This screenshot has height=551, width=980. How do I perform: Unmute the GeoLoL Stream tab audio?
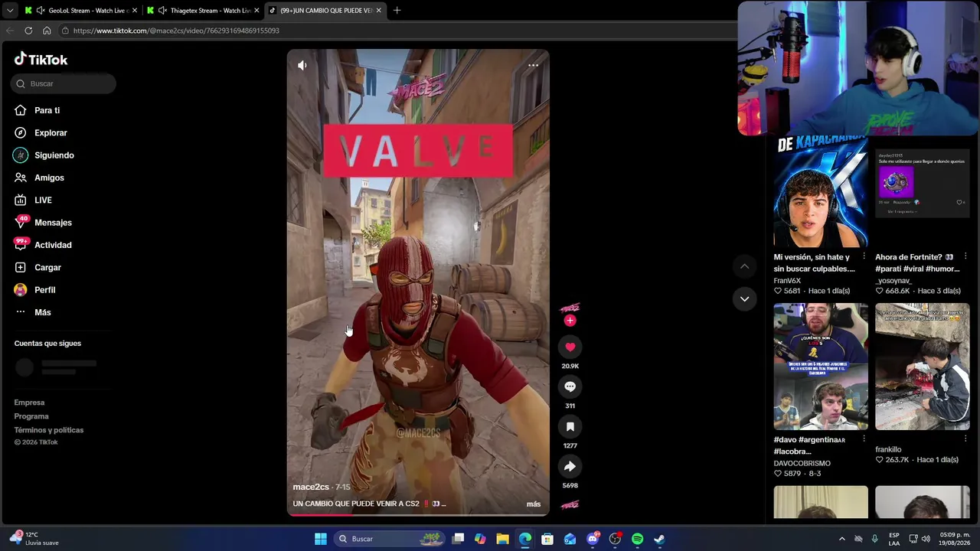41,11
